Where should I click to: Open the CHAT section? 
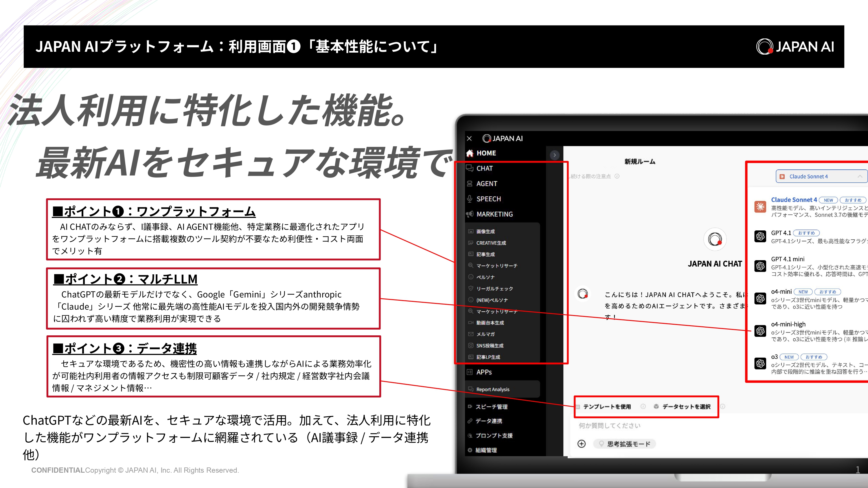click(x=485, y=168)
